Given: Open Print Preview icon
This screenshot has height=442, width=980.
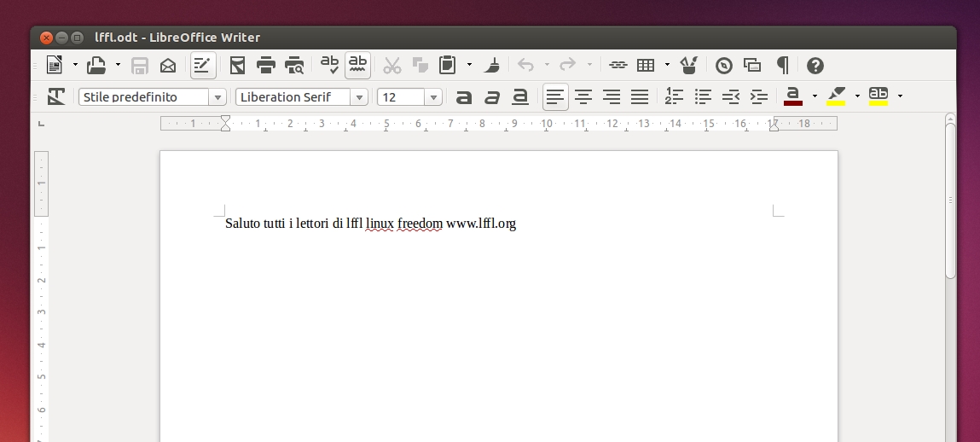Looking at the screenshot, I should click(x=294, y=65).
